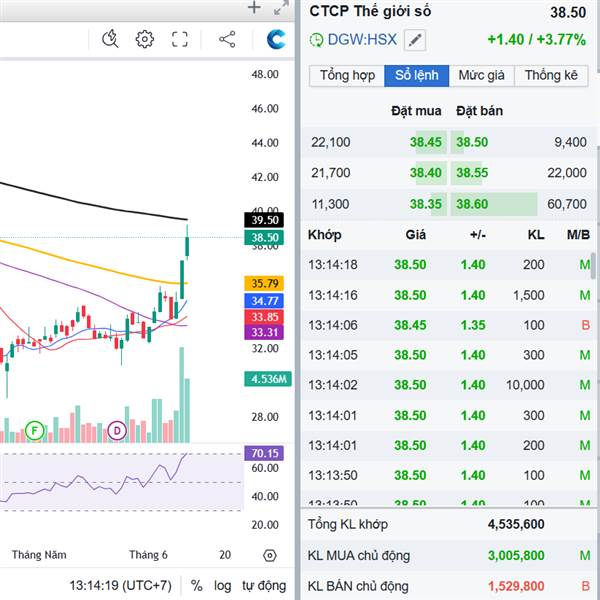Toggle percent scale on chart
Viewport: 600px width, 600px height.
pyautogui.click(x=196, y=585)
